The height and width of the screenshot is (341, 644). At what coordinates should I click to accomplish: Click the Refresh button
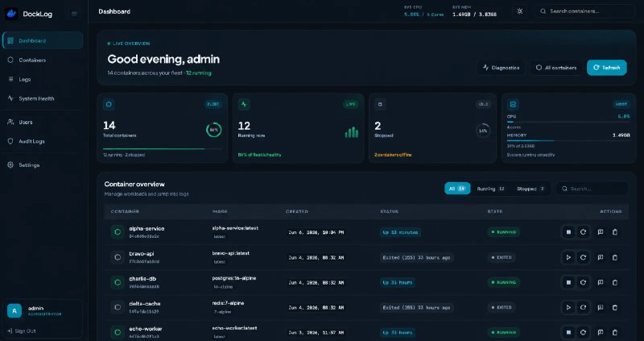click(x=607, y=68)
